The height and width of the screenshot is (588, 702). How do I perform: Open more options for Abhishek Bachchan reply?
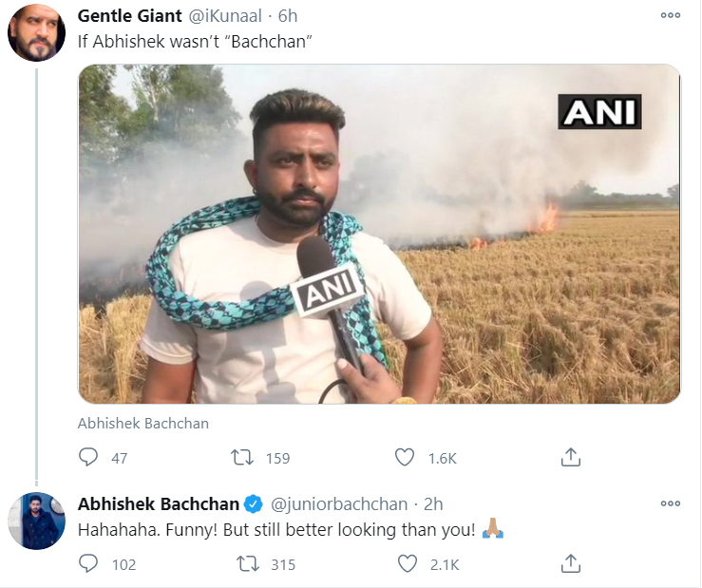click(x=671, y=503)
